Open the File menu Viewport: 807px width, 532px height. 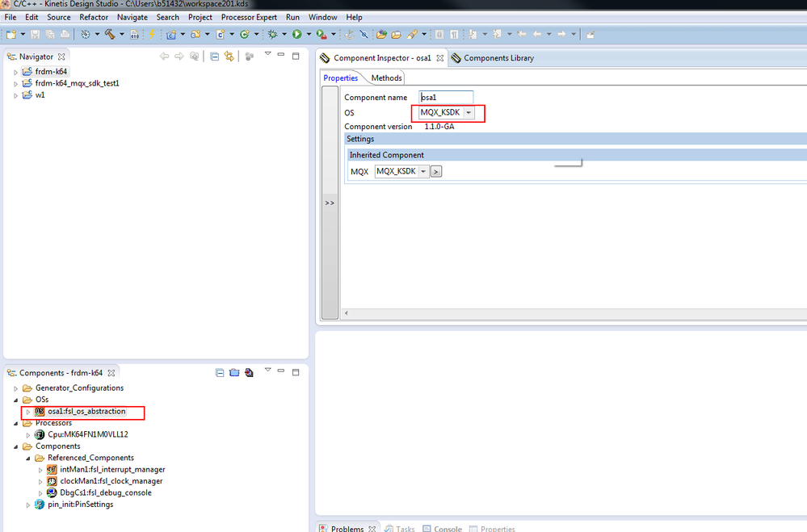[x=11, y=17]
